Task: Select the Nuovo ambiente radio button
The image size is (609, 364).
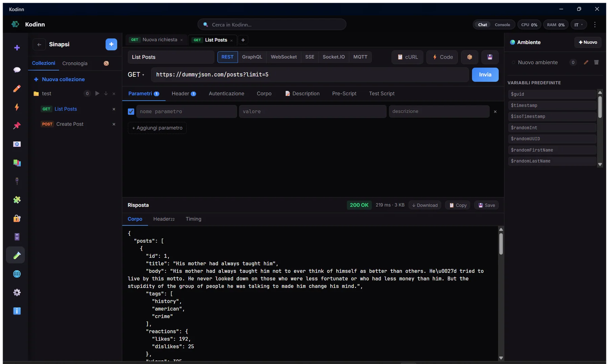Action: [x=513, y=63]
